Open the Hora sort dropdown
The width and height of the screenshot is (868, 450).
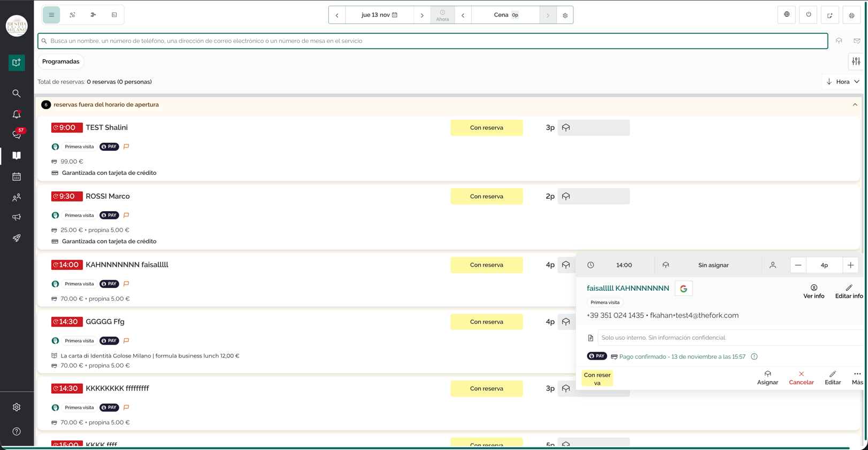[x=843, y=82]
